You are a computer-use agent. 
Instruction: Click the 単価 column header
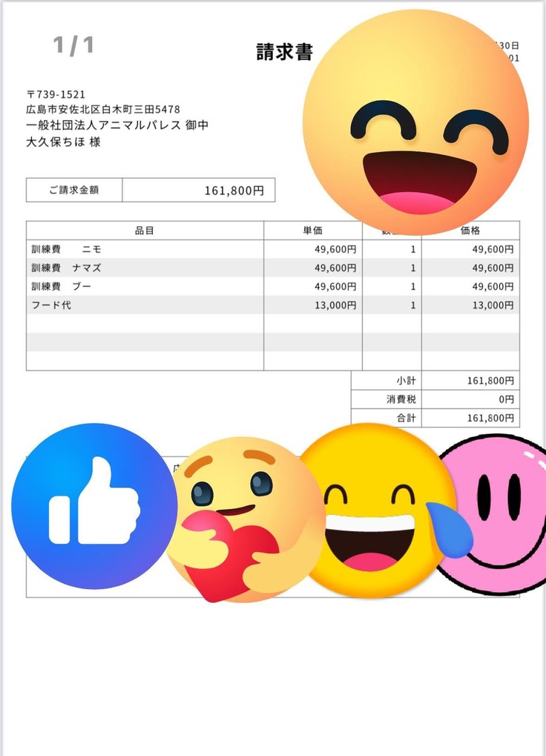(313, 231)
